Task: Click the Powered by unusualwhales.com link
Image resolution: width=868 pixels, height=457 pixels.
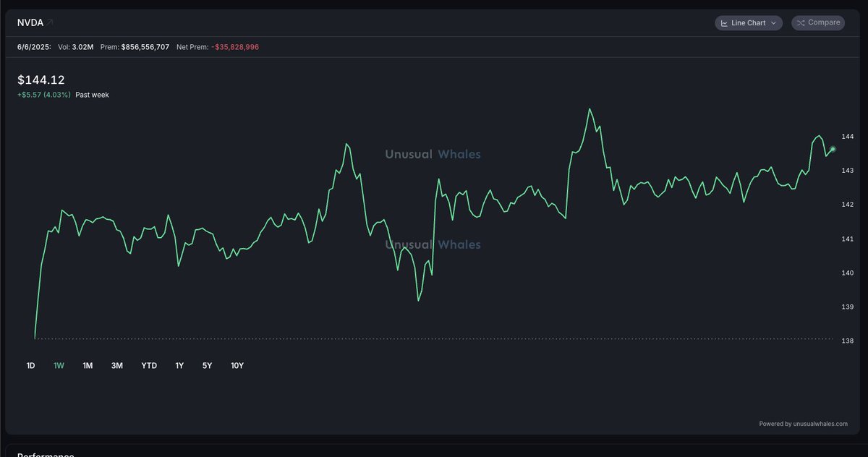Action: coord(803,424)
